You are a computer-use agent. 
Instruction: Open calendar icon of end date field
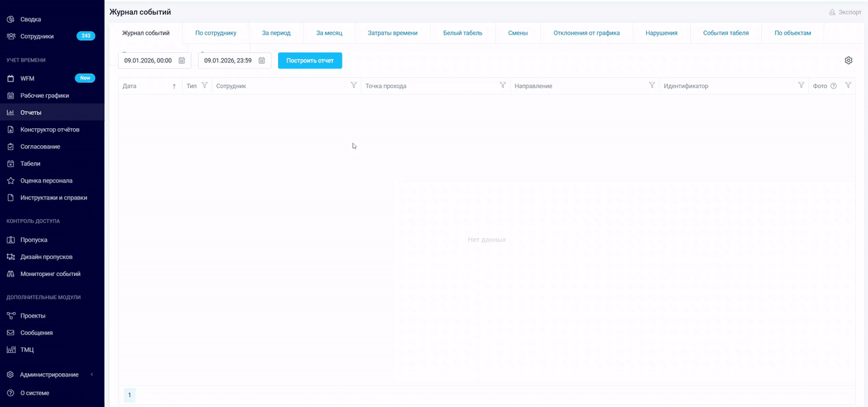click(x=262, y=60)
